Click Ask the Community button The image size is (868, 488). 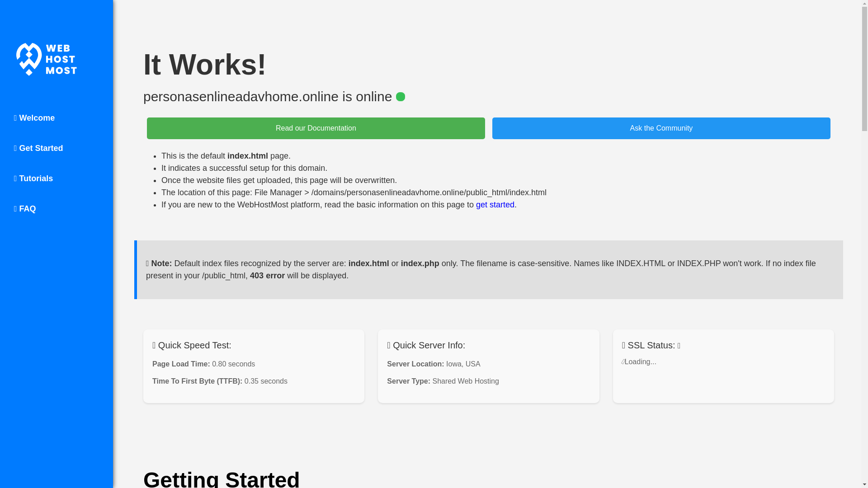click(x=661, y=128)
